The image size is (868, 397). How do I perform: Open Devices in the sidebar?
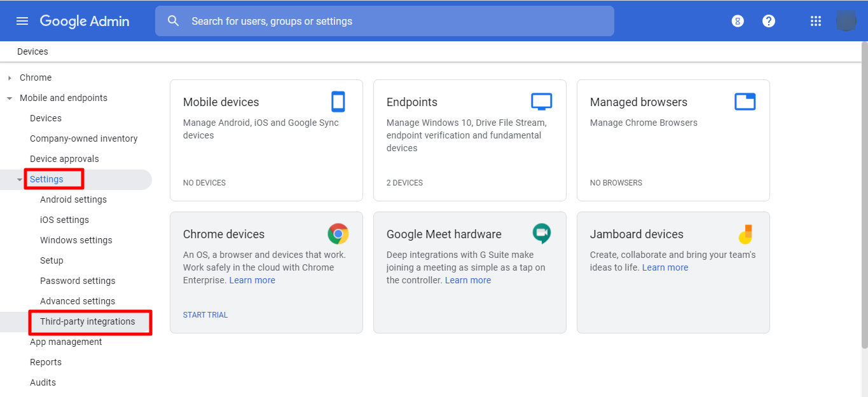coord(46,118)
